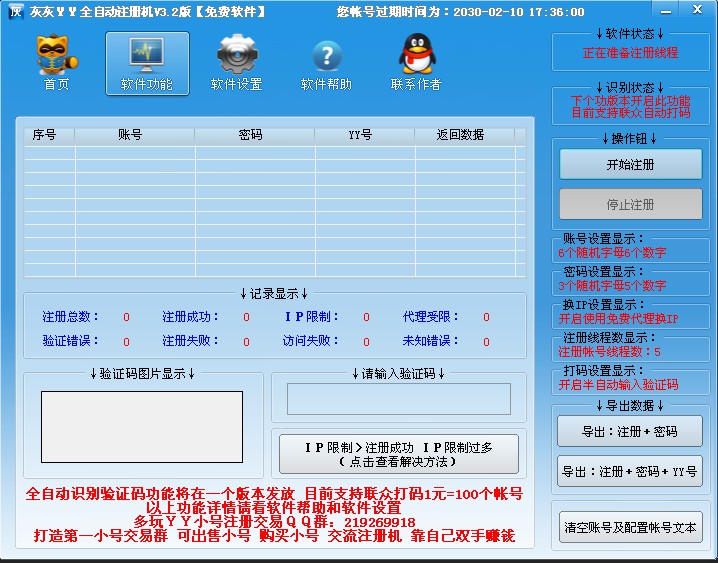Click the 账号设置显示 heading
718x563 pixels.
[x=604, y=238]
